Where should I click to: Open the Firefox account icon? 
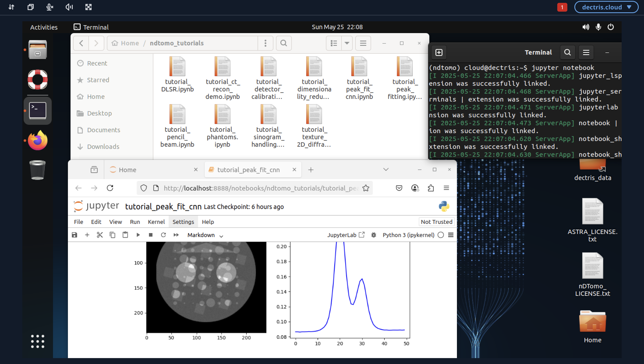click(x=415, y=188)
